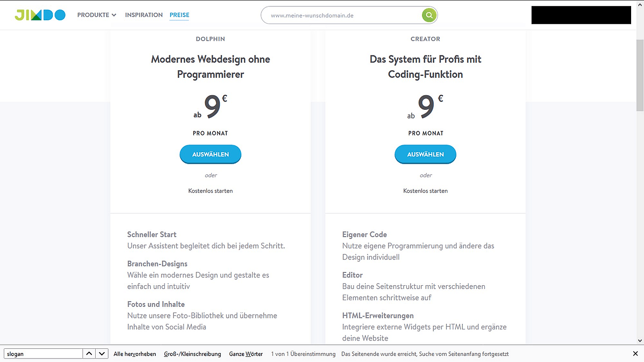
Task: Click the find bar search field
Action: coord(43,354)
